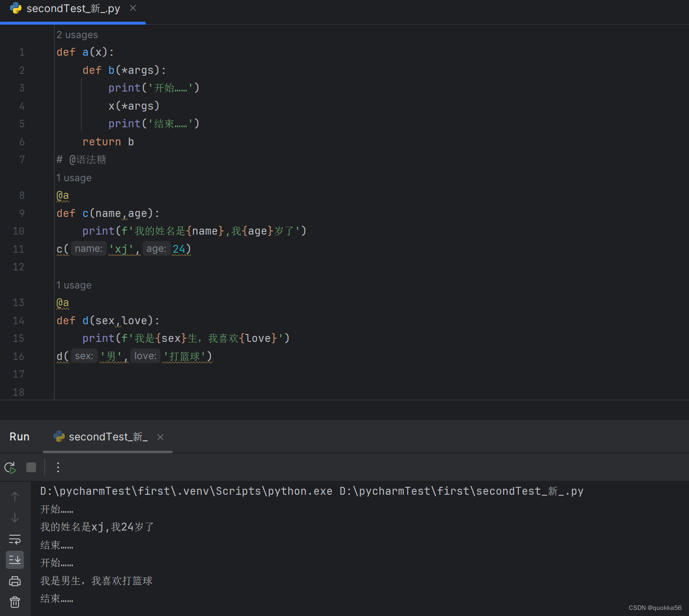689x616 pixels.
Task: Click the '# @语法糖' comment line
Action: (81, 160)
